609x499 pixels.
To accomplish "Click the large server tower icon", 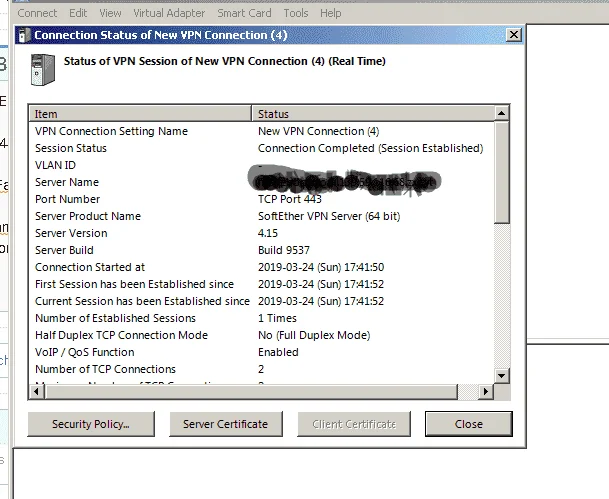I will 43,70.
